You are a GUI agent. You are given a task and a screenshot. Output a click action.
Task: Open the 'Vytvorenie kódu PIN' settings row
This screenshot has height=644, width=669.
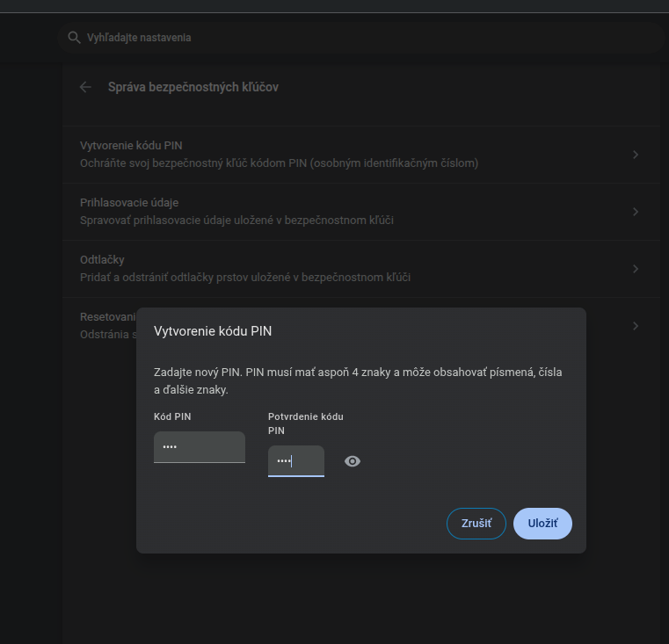click(279, 155)
